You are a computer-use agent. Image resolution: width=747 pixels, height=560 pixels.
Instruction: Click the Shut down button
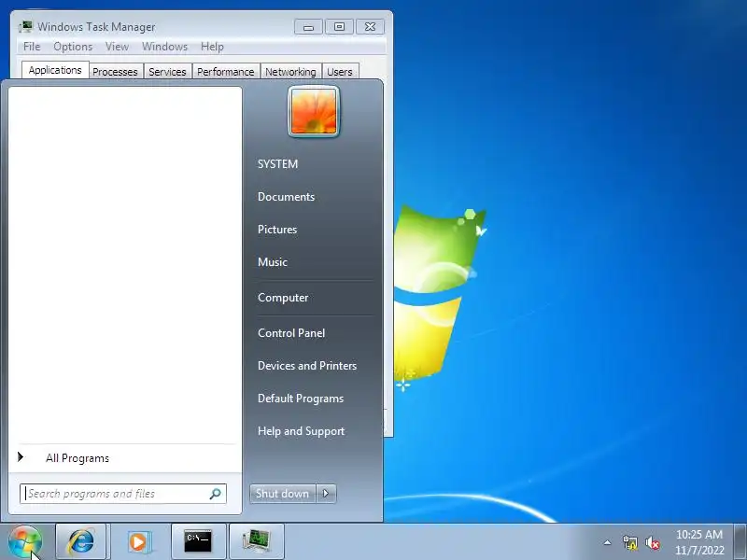pyautogui.click(x=283, y=494)
